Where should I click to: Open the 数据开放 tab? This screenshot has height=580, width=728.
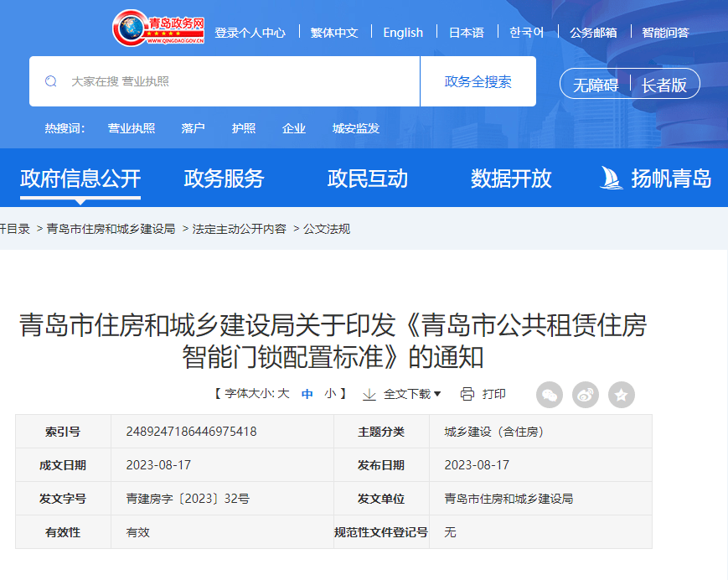[x=511, y=179]
